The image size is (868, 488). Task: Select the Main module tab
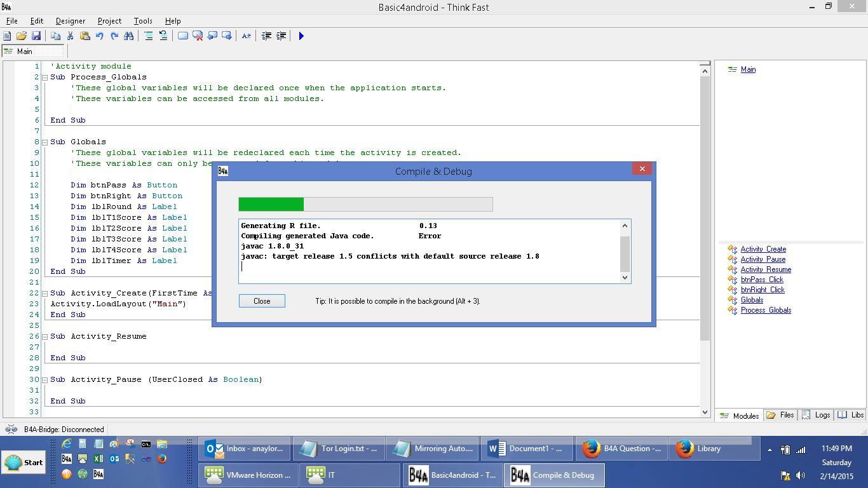(33, 51)
